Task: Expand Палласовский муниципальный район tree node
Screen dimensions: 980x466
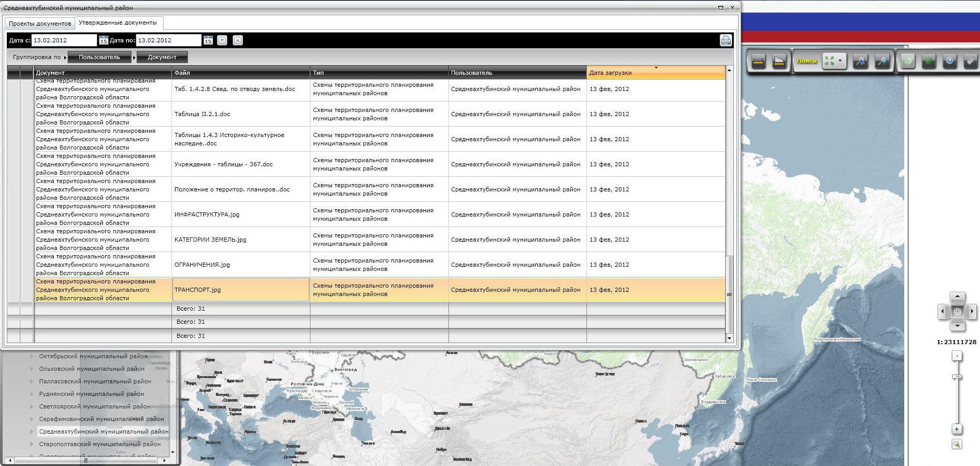Action: 32,381
